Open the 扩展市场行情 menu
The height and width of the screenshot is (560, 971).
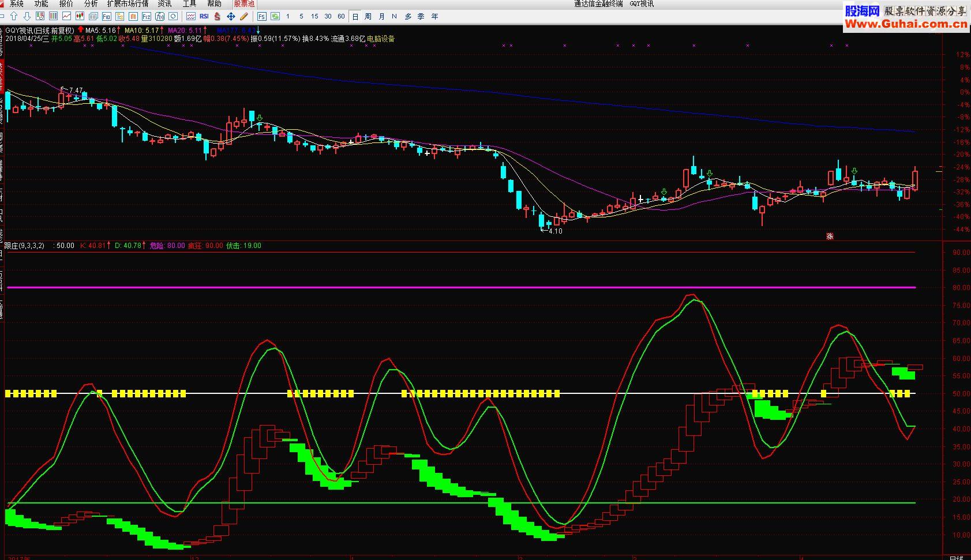(x=128, y=4)
